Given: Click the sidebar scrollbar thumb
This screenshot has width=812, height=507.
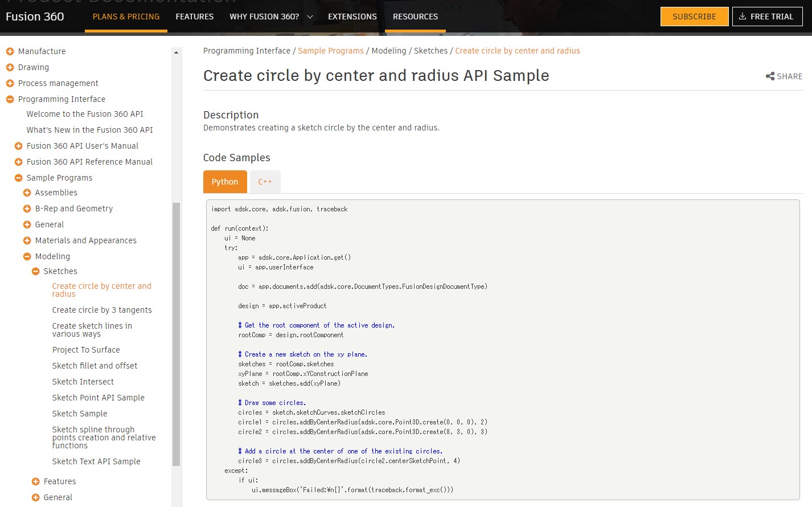Looking at the screenshot, I should point(176,334).
